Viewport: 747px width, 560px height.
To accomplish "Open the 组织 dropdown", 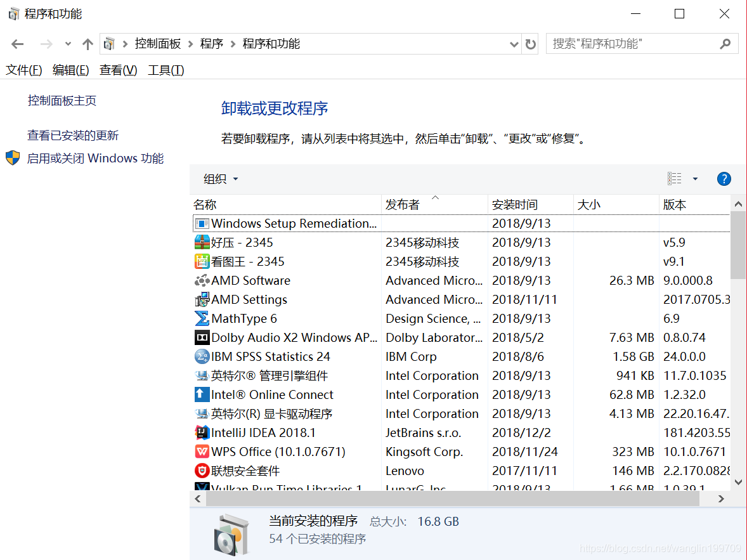I will tap(221, 179).
